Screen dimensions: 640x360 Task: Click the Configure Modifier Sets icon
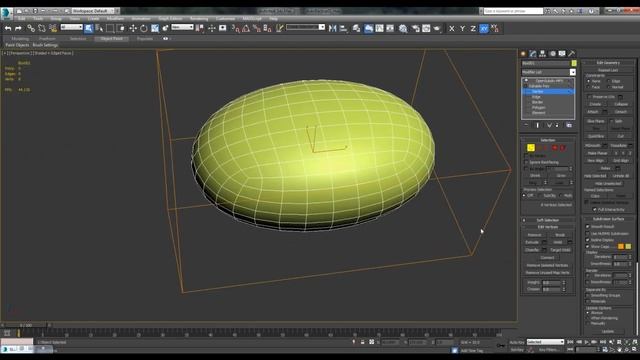(x=569, y=125)
